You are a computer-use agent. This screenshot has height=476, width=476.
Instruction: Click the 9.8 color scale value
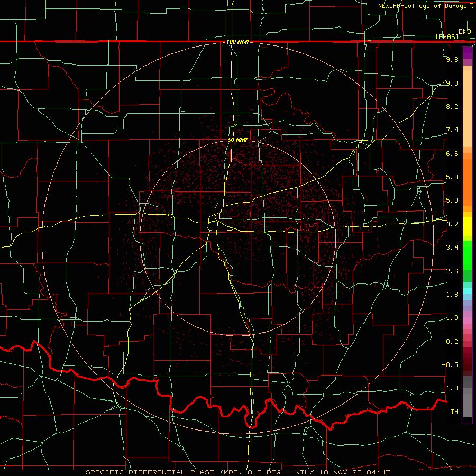tap(452, 59)
